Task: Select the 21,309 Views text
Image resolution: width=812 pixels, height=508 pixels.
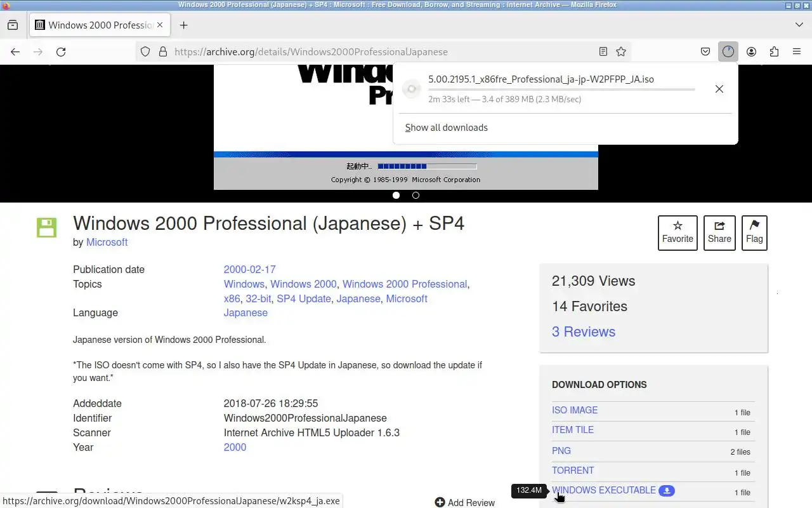Action: (593, 281)
